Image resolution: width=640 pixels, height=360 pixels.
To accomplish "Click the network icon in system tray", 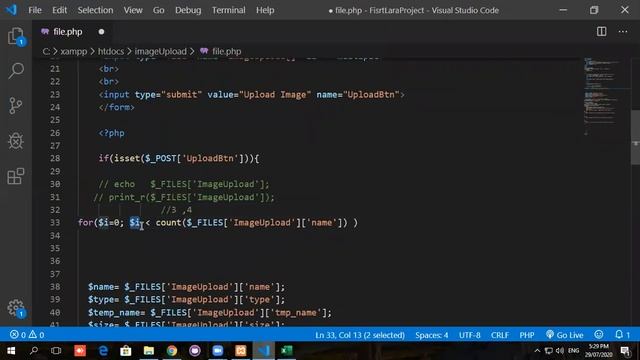I will pos(549,351).
